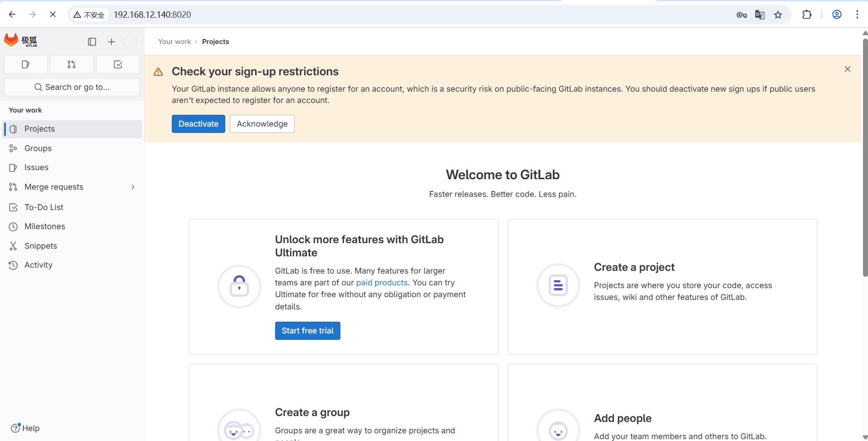Bookmark this page with the star
868x441 pixels.
[778, 15]
